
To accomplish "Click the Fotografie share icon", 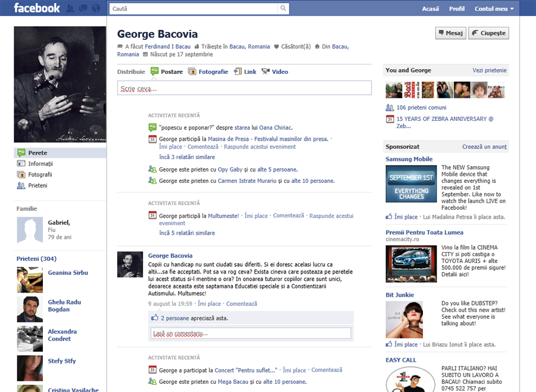I will [x=192, y=71].
